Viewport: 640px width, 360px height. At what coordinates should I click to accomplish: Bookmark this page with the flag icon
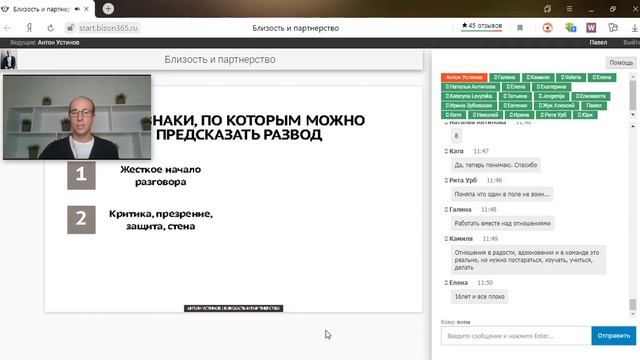(x=520, y=28)
